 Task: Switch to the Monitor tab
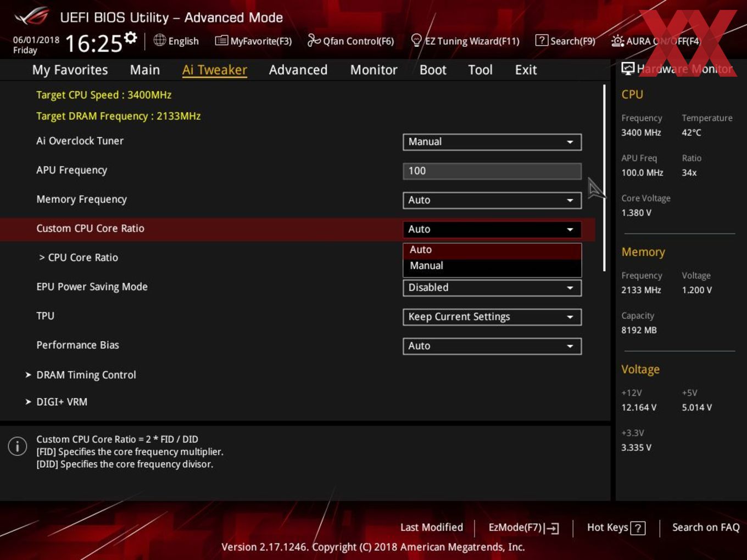(x=374, y=70)
